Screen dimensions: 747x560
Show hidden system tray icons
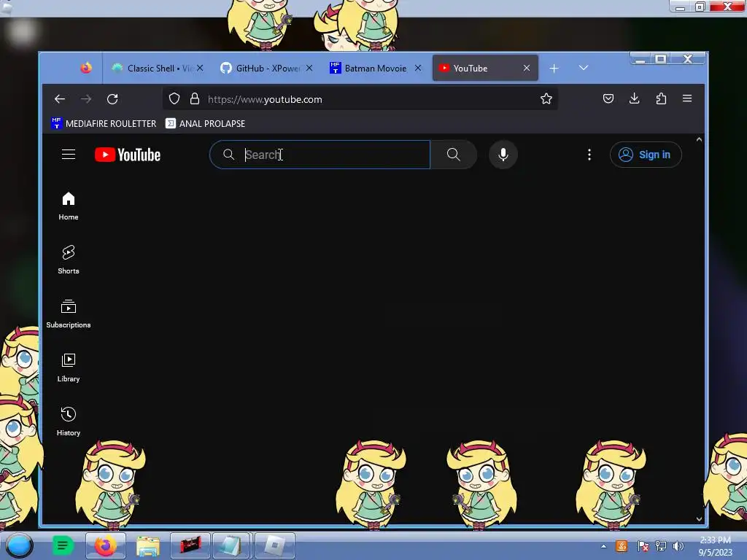603,546
